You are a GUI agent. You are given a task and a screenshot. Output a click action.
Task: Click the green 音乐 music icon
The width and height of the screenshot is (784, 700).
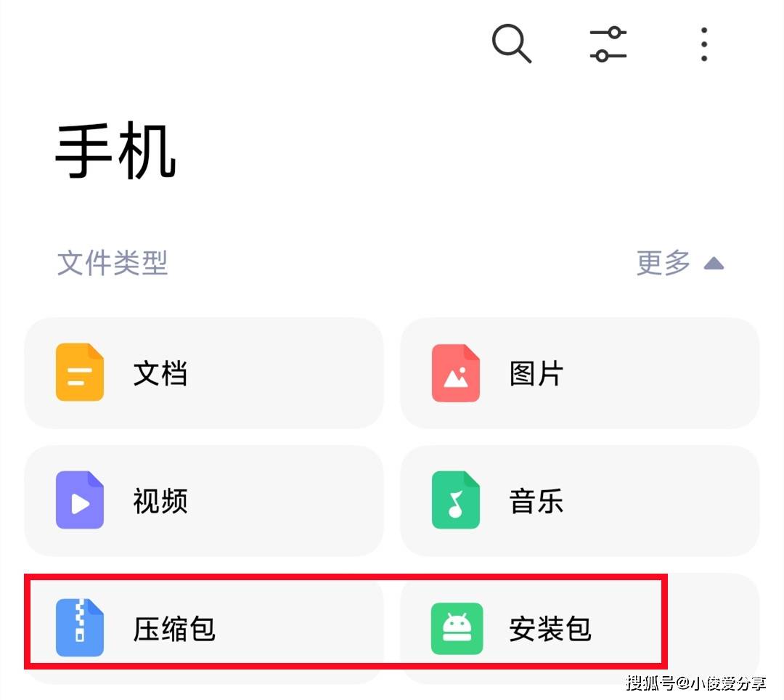tap(455, 500)
